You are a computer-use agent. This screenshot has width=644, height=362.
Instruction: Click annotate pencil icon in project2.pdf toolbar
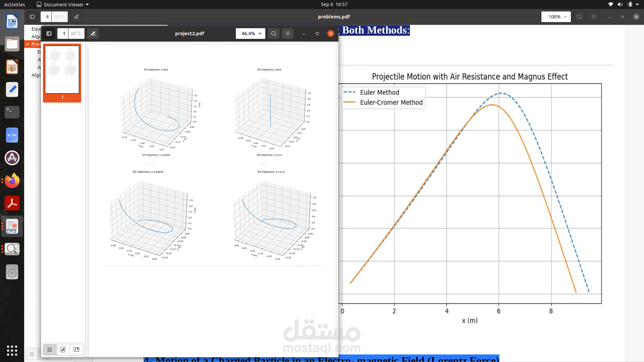click(x=93, y=34)
